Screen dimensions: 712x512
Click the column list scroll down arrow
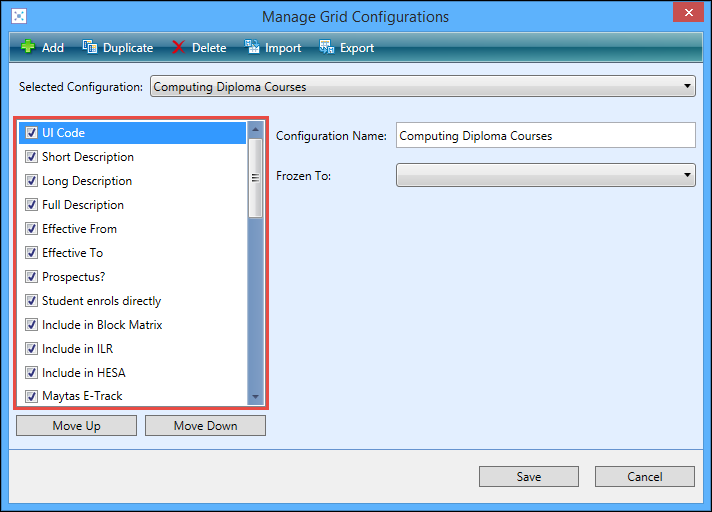coord(256,397)
